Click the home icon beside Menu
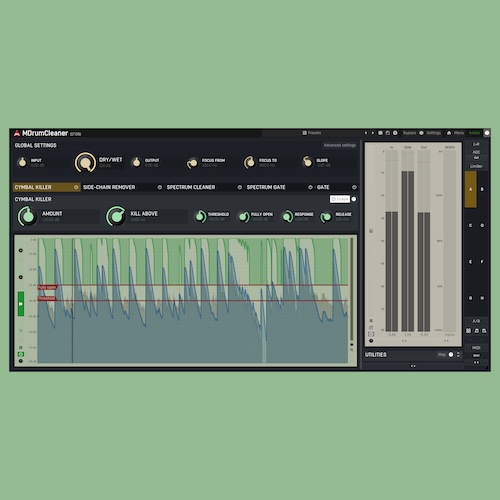The height and width of the screenshot is (500, 500). coord(449,133)
